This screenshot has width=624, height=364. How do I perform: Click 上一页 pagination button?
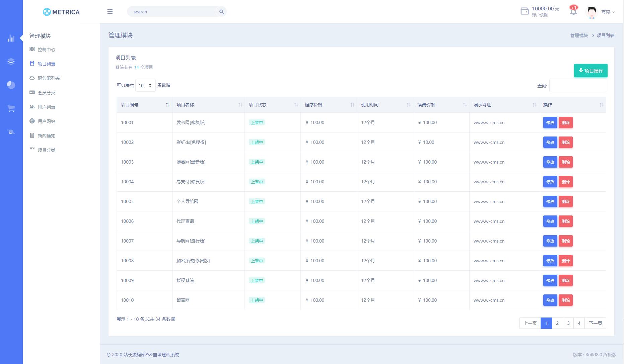point(530,323)
